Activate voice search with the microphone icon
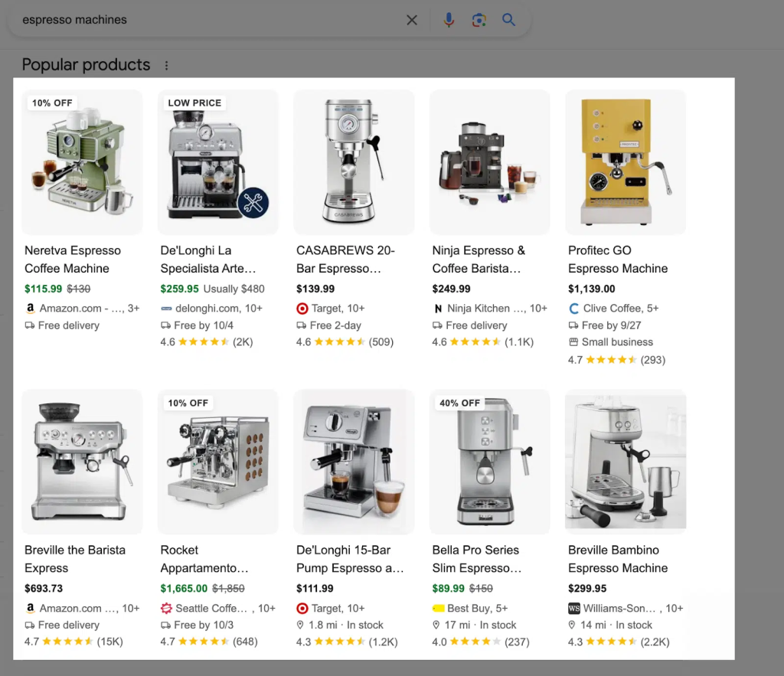This screenshot has height=676, width=784. [449, 20]
